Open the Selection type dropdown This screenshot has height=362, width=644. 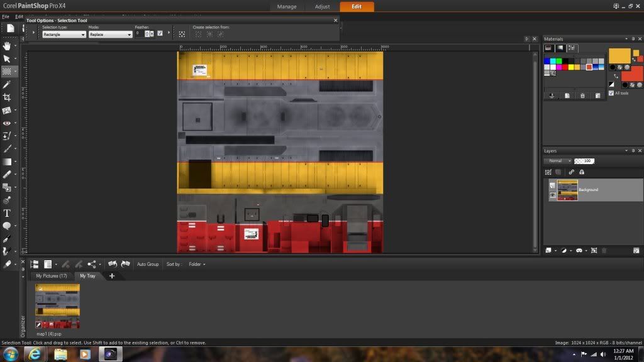tap(64, 35)
